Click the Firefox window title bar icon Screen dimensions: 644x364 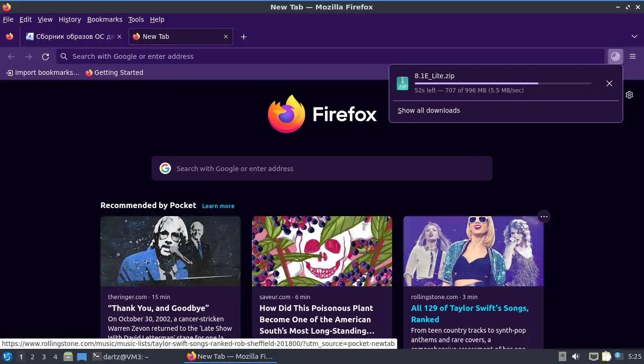pos(7,7)
